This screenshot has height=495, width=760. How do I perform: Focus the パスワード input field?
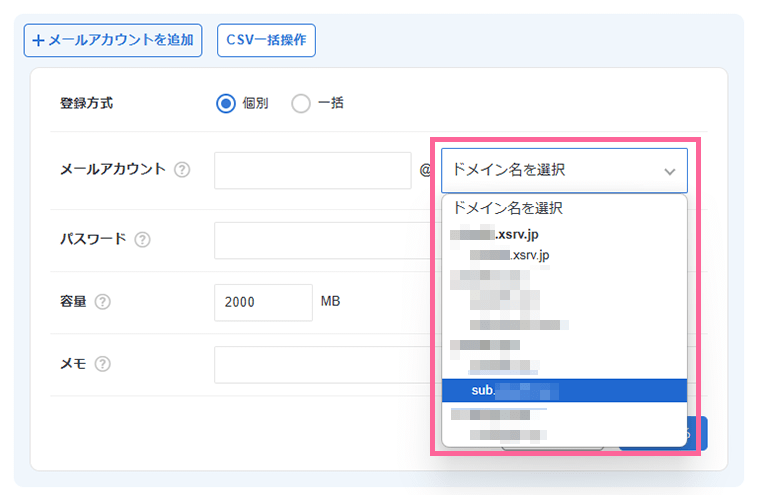tap(328, 240)
